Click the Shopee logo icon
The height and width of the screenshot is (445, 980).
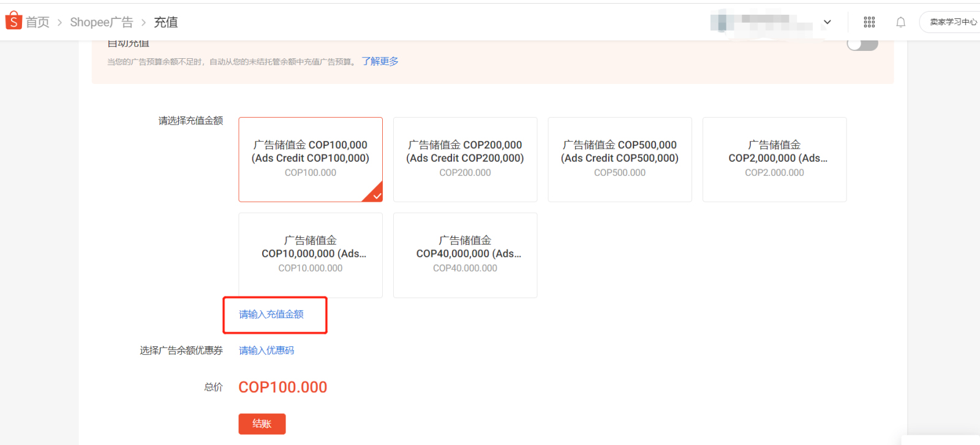[13, 21]
